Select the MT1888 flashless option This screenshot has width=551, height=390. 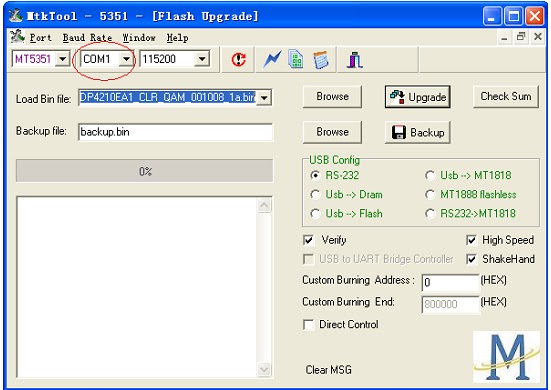point(430,194)
